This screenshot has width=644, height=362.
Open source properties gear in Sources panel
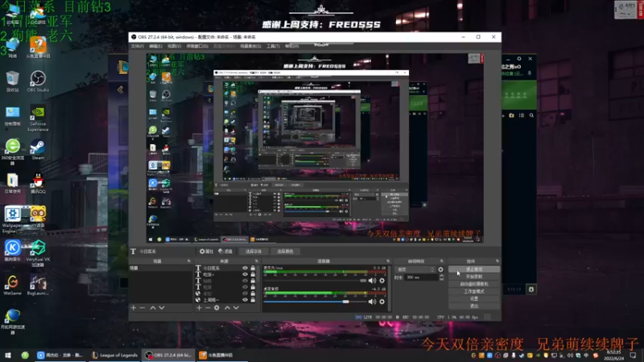pyautogui.click(x=217, y=307)
